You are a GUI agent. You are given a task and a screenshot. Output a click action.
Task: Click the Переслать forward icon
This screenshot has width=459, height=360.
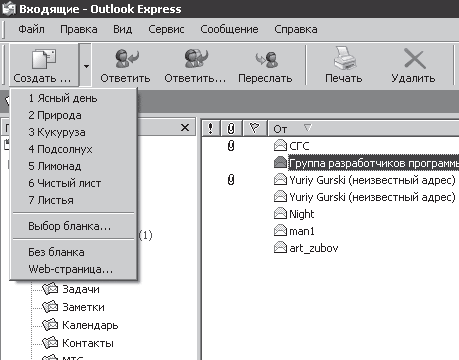coord(266,59)
